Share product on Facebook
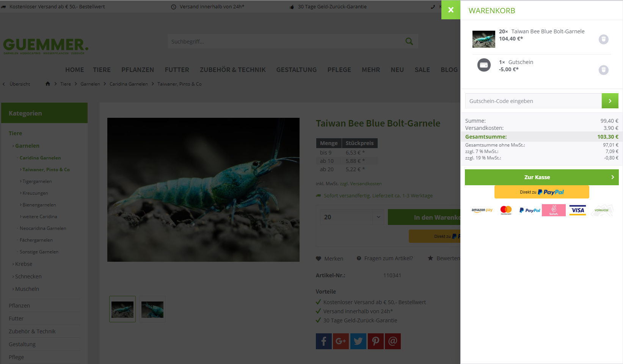Screen dimensions: 623x364 coord(324,341)
